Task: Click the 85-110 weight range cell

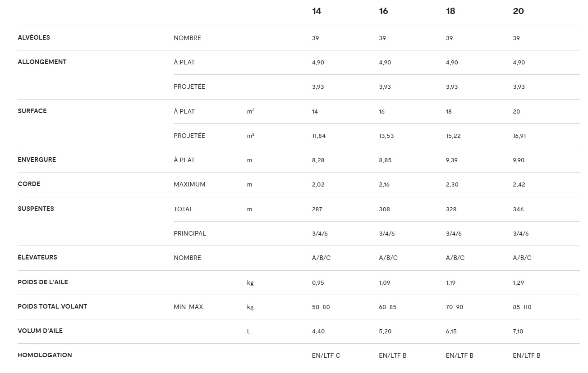Action: tap(522, 307)
